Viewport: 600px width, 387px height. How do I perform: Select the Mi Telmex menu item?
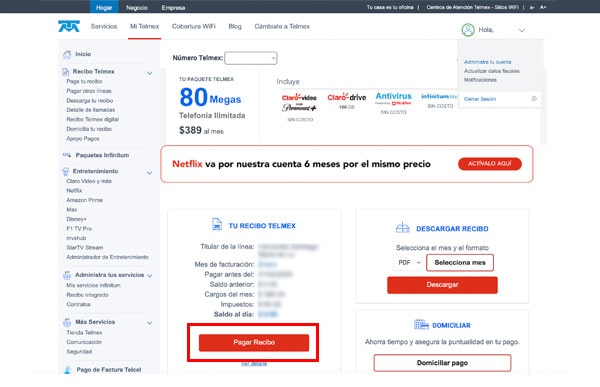pos(144,26)
